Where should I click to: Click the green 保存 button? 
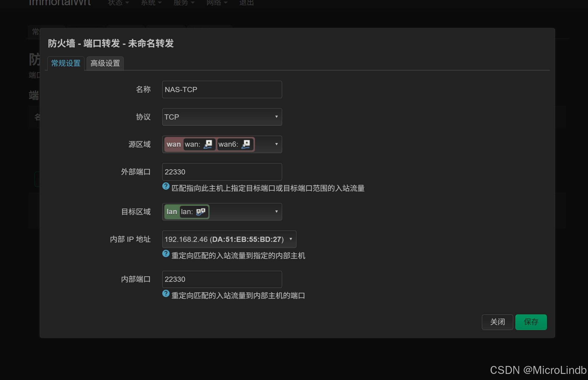click(x=531, y=322)
